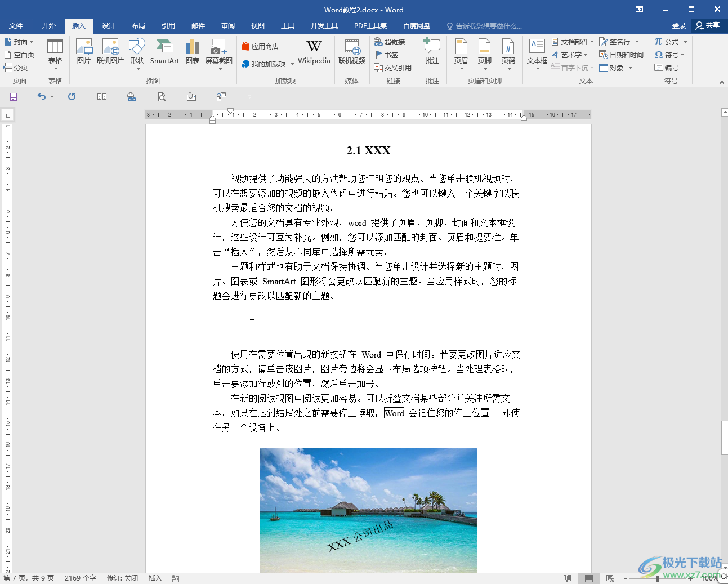Click 登录 to sign in

(x=679, y=25)
